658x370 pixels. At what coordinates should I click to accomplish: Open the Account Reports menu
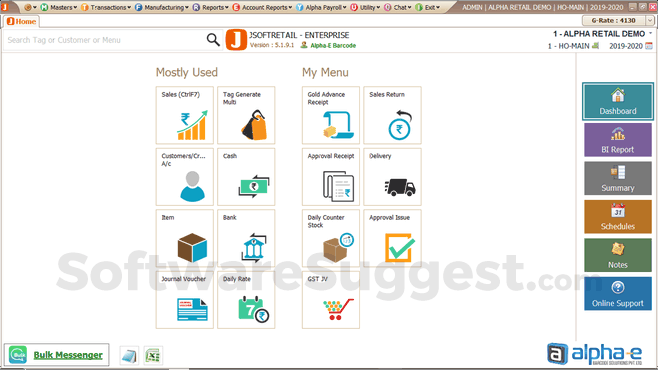[x=262, y=7]
